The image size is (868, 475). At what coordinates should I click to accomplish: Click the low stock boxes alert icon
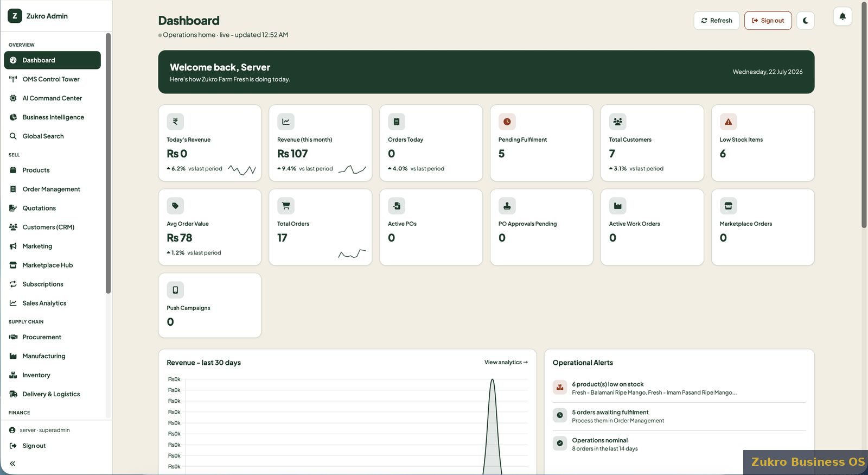(560, 388)
